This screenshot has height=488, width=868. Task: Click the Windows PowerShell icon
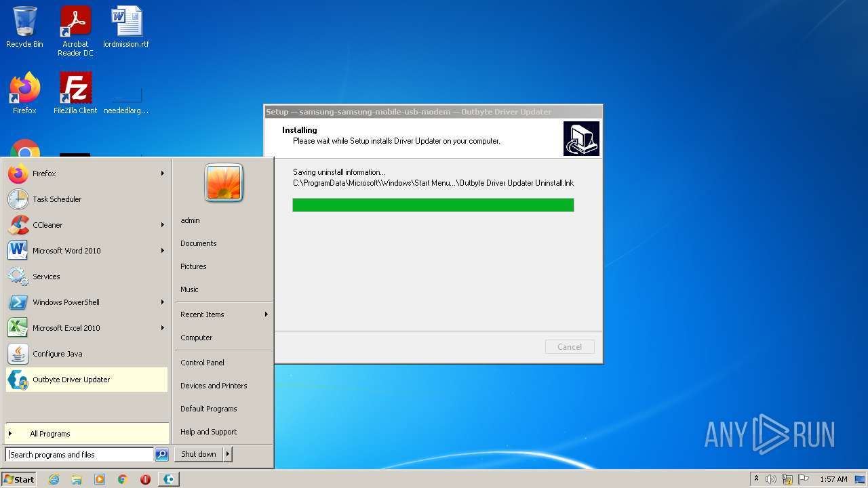[x=18, y=302]
